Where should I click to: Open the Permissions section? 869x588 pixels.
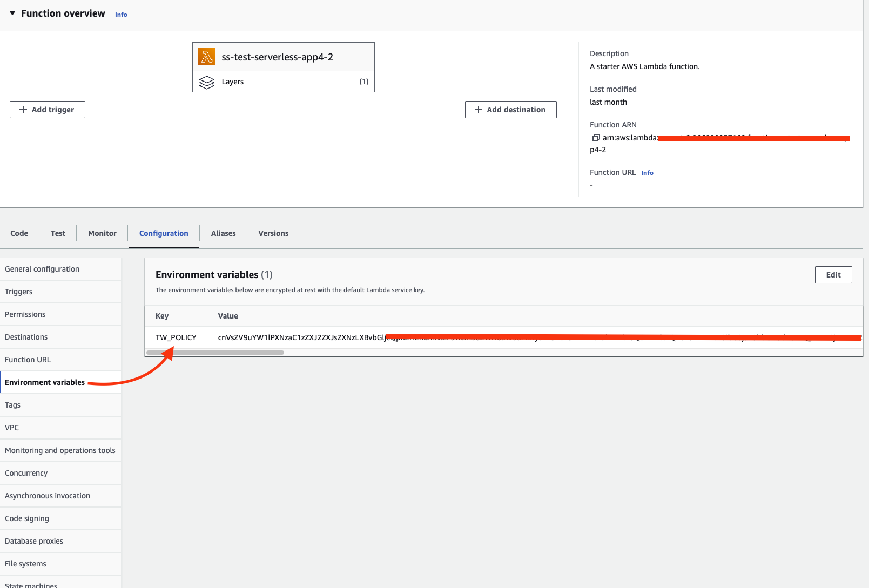click(25, 314)
